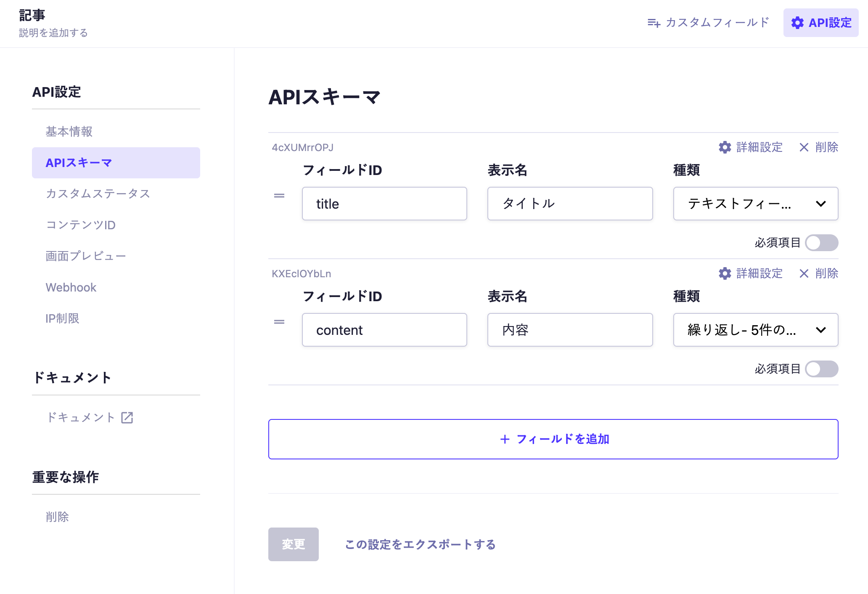Click the chevron arrow of content 種類 dropdown
This screenshot has width=868, height=594.
[820, 330]
